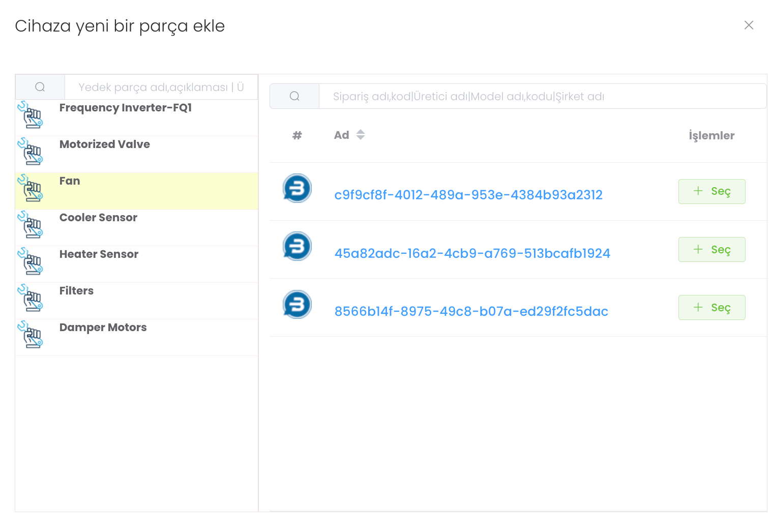
Task: Click the blue logo icon for order c9f9cf8f
Action: click(297, 189)
